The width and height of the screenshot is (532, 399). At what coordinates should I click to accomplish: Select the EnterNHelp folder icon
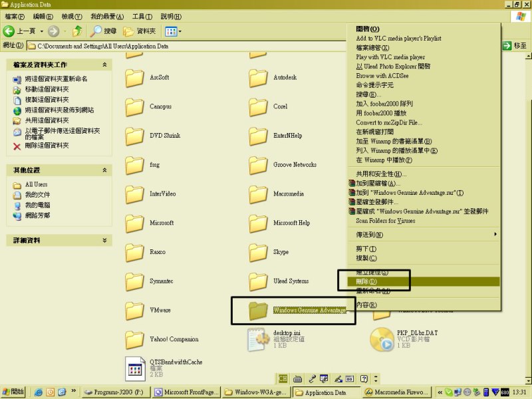point(258,136)
